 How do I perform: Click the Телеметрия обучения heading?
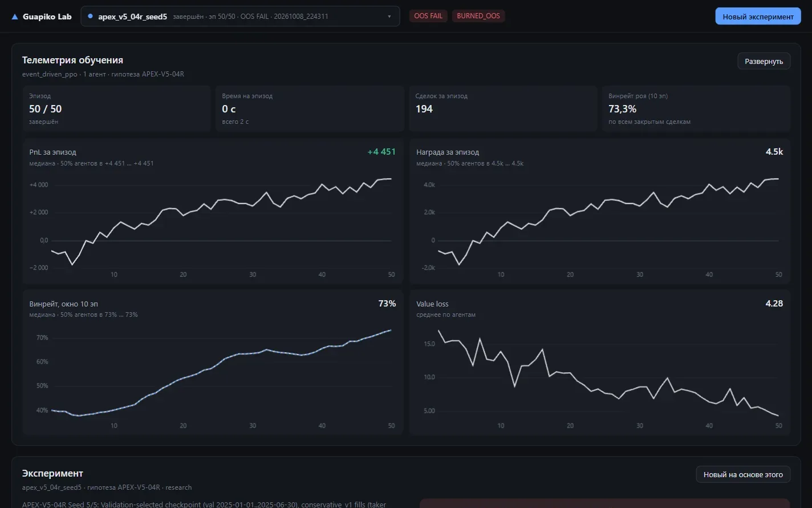[x=72, y=60]
